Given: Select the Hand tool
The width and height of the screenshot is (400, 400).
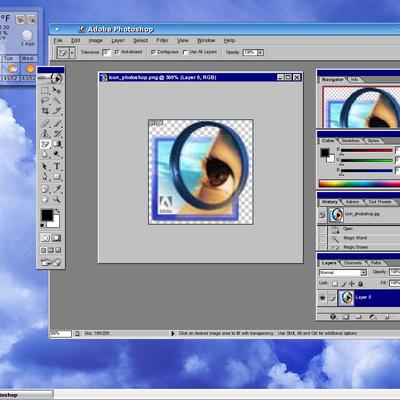Looking at the screenshot, I should pos(45,199).
